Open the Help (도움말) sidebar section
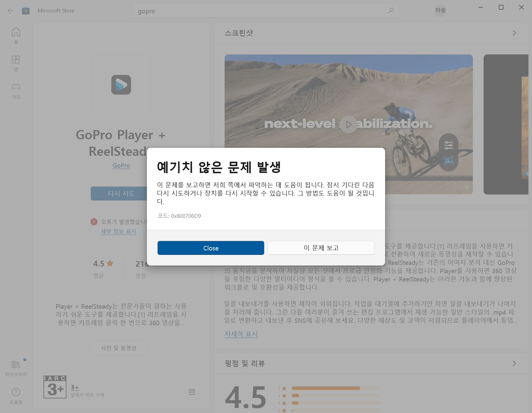Viewport: 532px width, 413px height. point(16,396)
